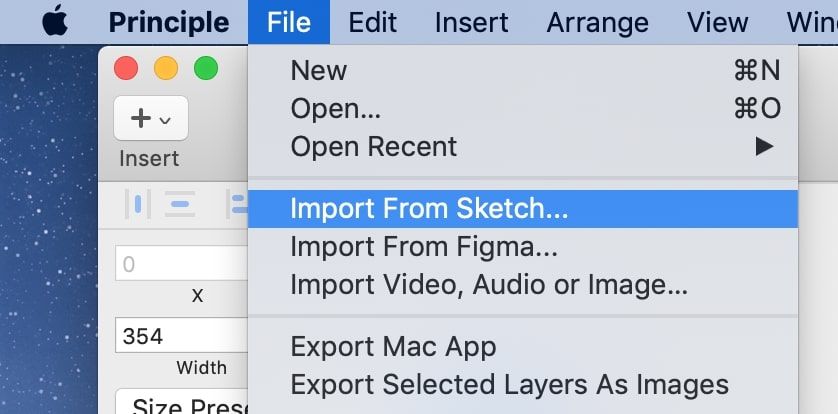This screenshot has width=838, height=414.
Task: Open the Edit menu
Action: click(371, 21)
